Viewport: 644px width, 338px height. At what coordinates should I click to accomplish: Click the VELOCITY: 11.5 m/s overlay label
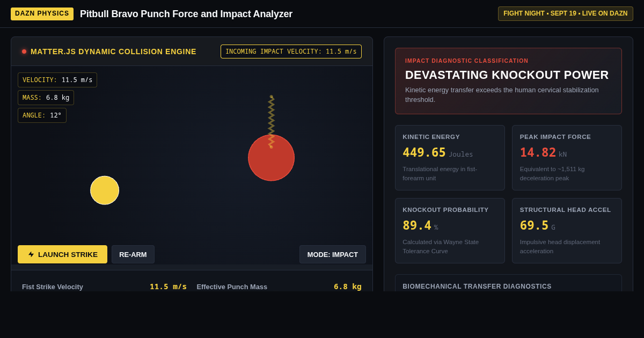pos(57,80)
